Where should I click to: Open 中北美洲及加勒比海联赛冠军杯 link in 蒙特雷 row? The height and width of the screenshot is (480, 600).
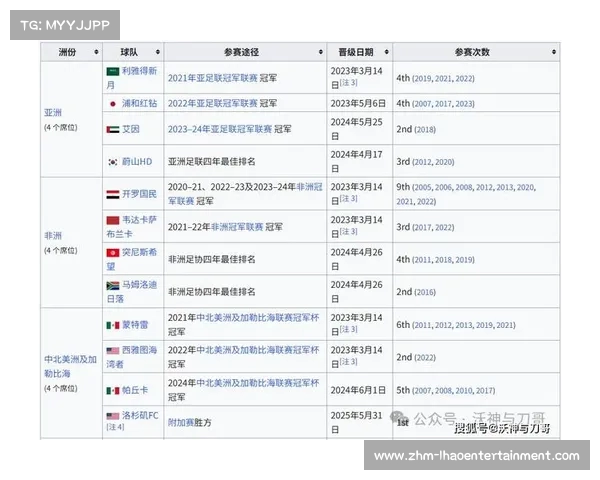(258, 318)
